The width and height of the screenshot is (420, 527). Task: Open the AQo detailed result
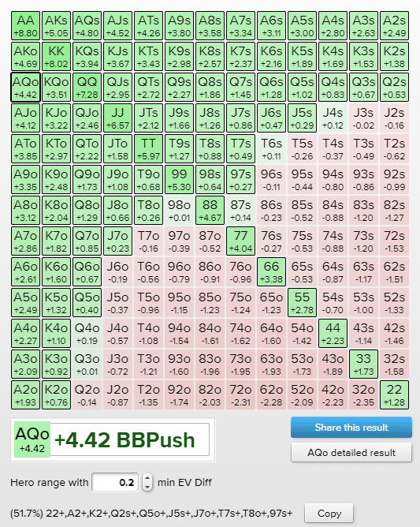pos(351,452)
